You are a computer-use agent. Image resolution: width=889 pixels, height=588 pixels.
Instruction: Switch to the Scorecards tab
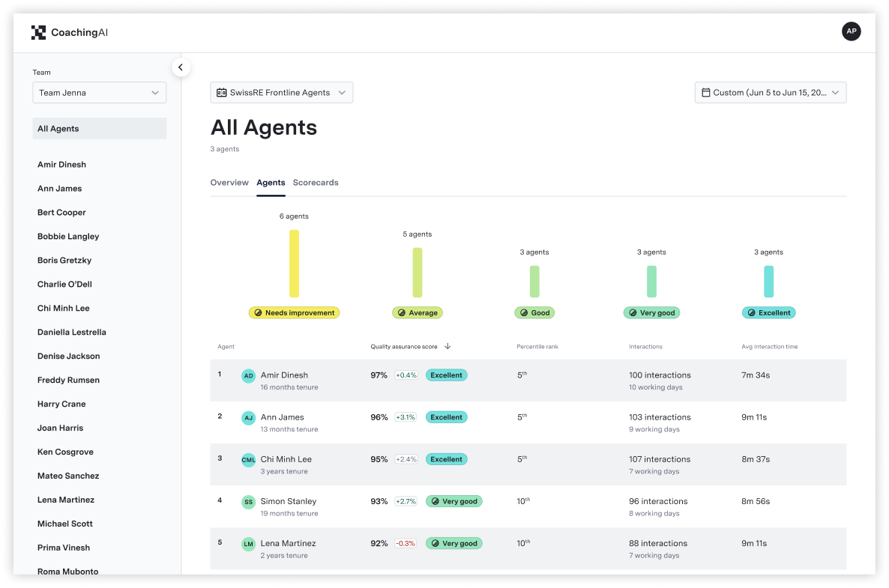tap(316, 182)
